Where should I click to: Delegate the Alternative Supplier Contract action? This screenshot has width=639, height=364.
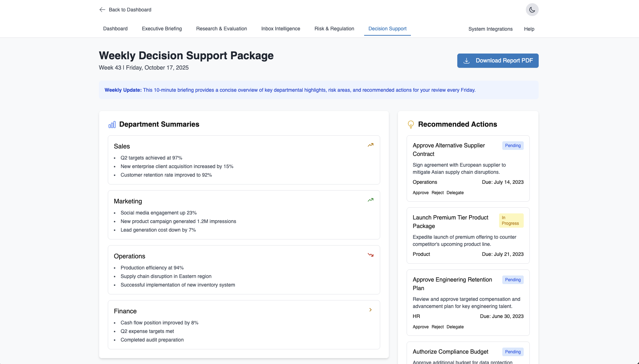point(455,192)
